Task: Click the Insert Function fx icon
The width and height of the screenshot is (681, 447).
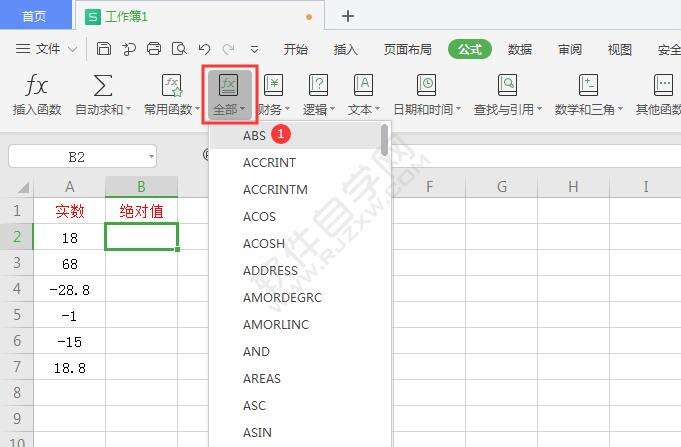Action: (x=36, y=85)
